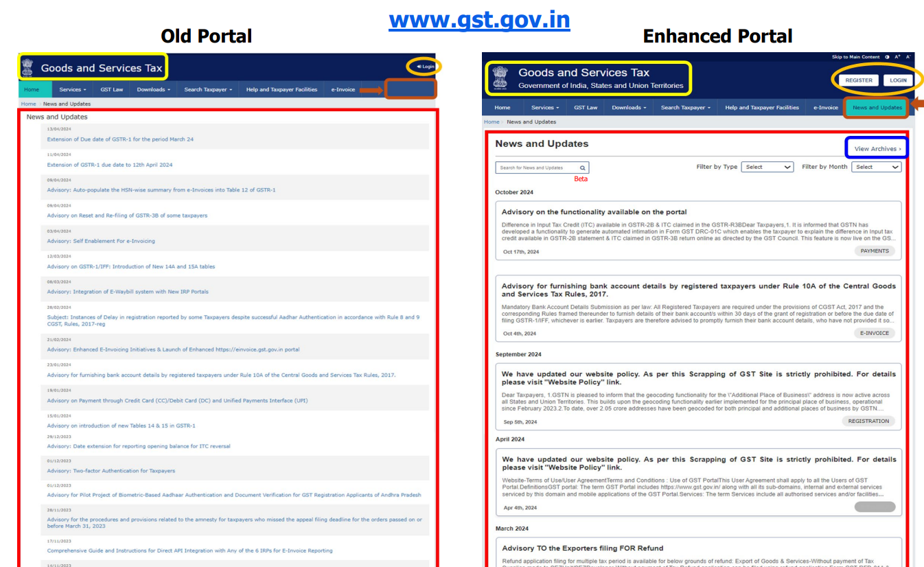The image size is (924, 567).
Task: Expand Services menu in the Enhanced Portal
Action: tap(545, 108)
